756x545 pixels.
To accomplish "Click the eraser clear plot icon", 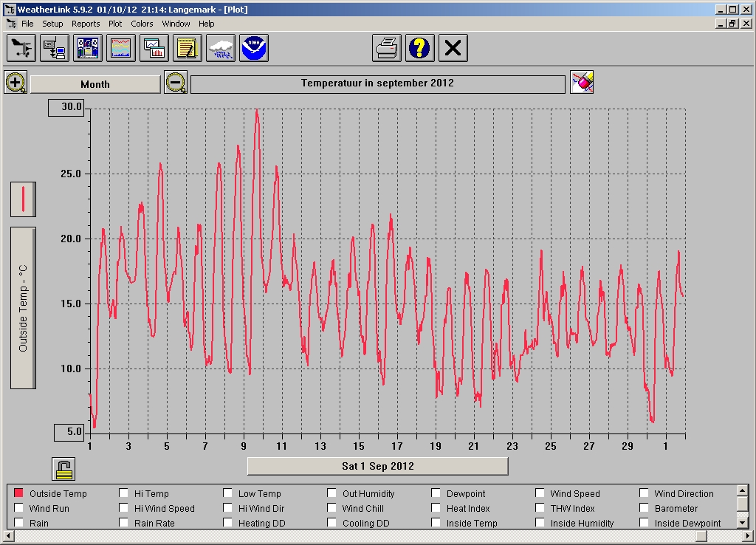I will click(x=582, y=83).
